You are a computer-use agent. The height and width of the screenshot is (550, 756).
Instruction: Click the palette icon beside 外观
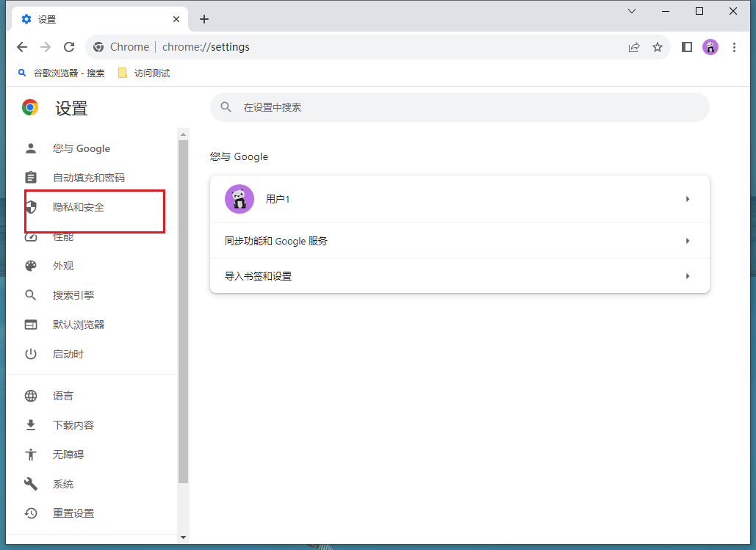click(x=31, y=266)
